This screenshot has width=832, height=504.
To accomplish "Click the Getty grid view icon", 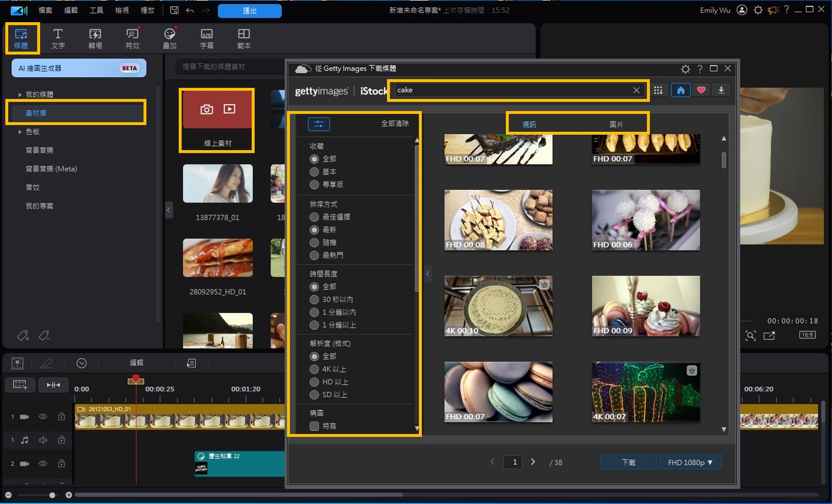I will click(x=658, y=90).
